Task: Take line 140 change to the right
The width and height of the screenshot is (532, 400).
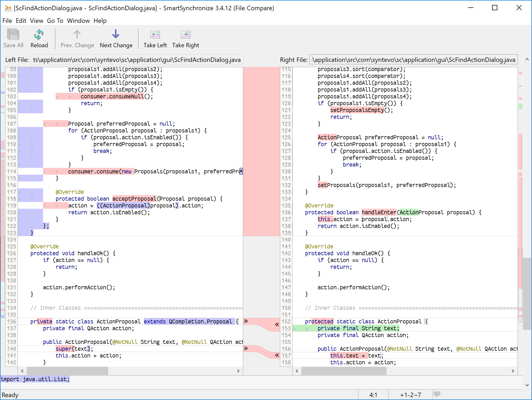Action: [x=246, y=348]
